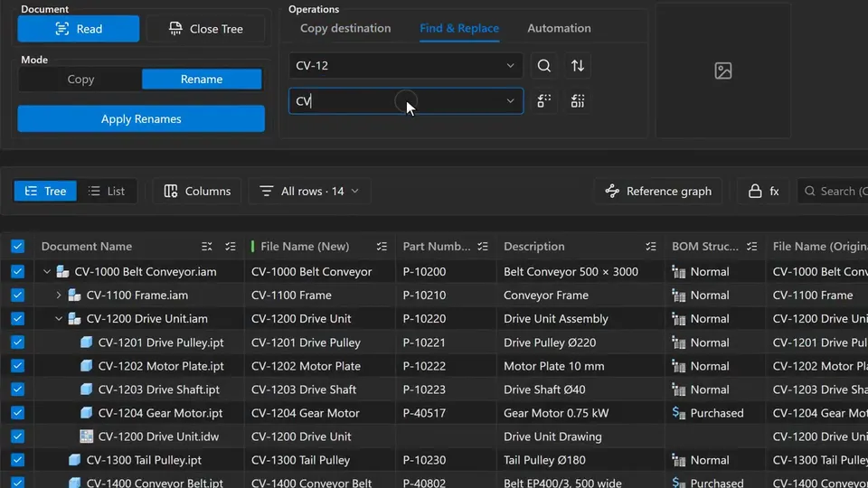Click the collapse-all icon in Document Name header
The width and height of the screenshot is (868, 488).
206,246
